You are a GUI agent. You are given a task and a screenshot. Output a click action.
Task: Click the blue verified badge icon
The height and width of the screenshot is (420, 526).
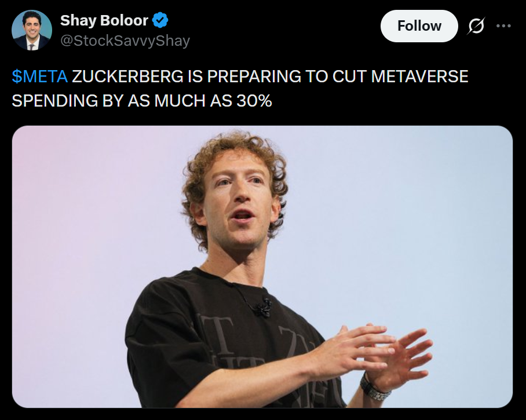tap(160, 20)
